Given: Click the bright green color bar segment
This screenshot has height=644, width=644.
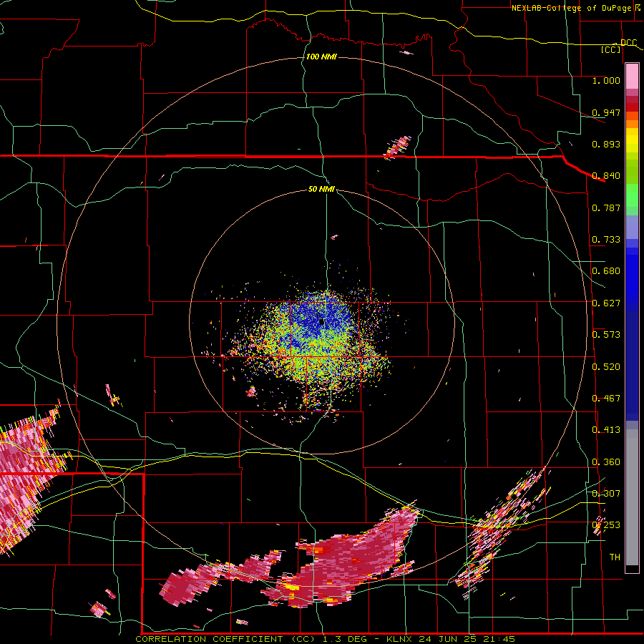Looking at the screenshot, I should pos(632,195).
